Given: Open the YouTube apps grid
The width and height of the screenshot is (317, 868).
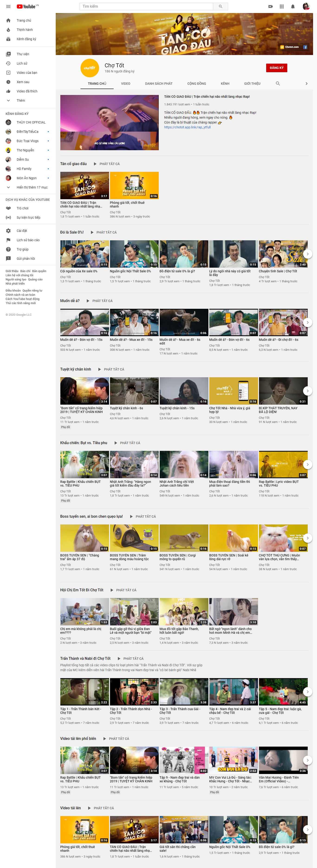Looking at the screenshot, I should click(x=282, y=7).
